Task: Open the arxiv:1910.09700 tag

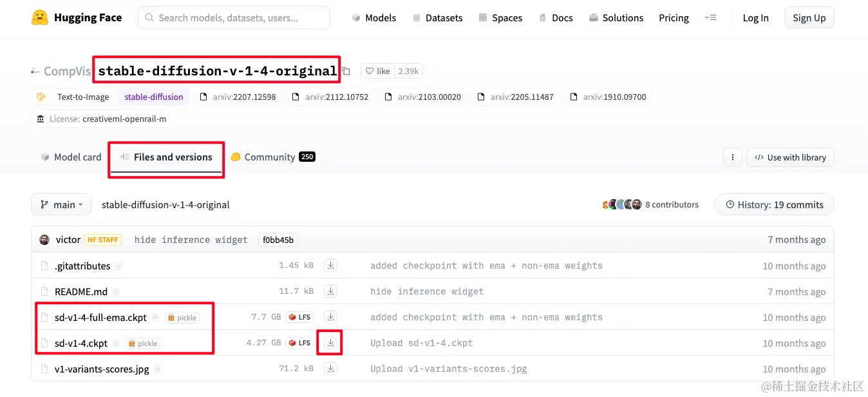Action: (609, 97)
